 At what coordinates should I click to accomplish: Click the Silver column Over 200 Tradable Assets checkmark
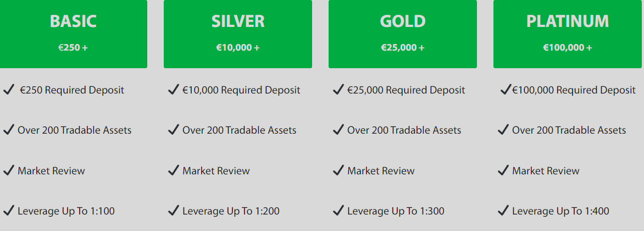174,130
